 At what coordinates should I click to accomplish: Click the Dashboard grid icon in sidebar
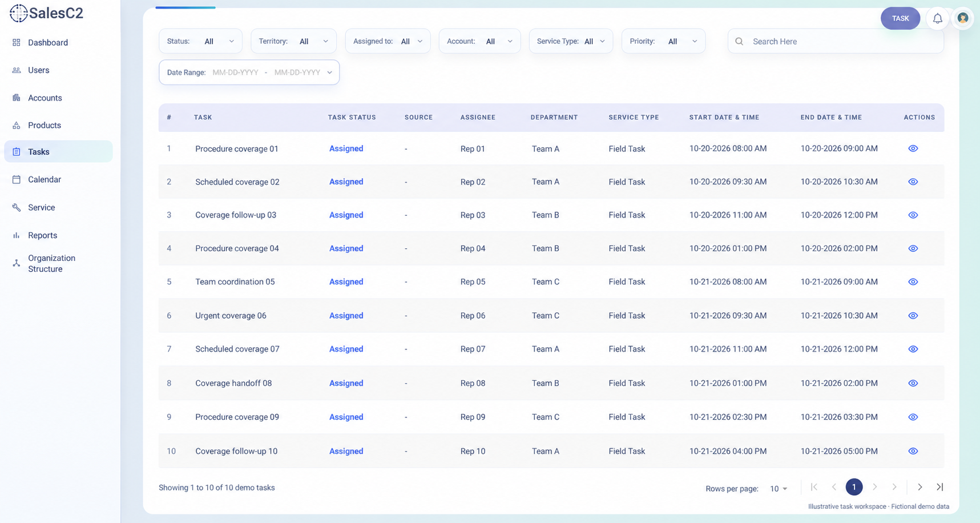tap(17, 43)
